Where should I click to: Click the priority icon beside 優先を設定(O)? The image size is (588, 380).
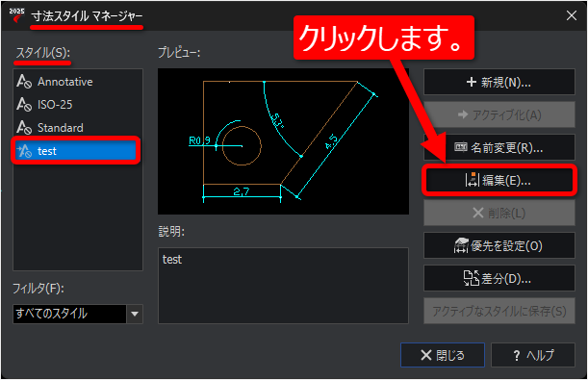(461, 245)
